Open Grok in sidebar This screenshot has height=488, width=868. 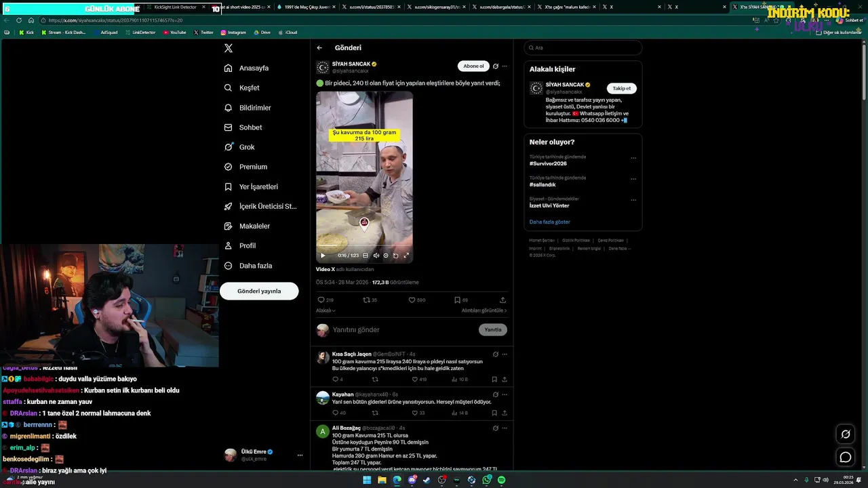(x=239, y=147)
